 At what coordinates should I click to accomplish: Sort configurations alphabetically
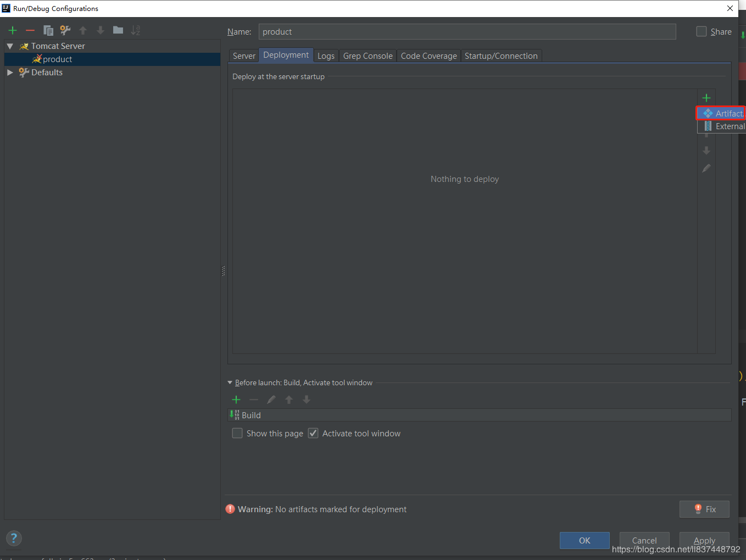(136, 30)
